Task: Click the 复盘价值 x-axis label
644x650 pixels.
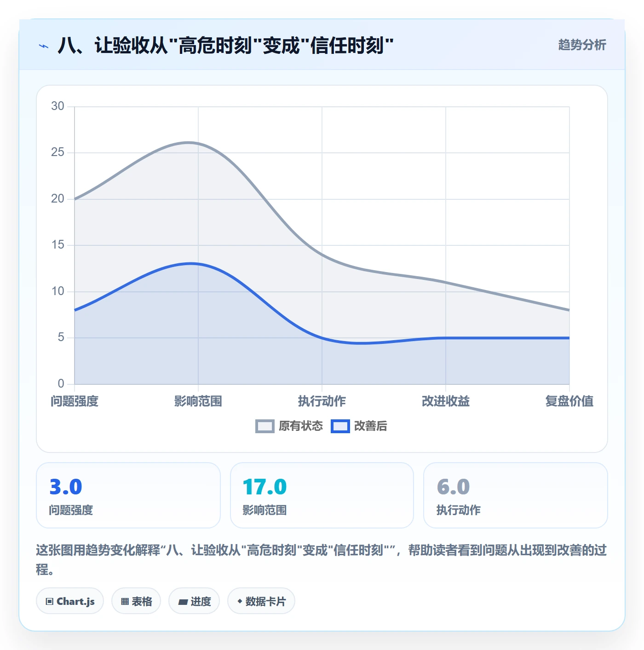Action: (x=569, y=401)
